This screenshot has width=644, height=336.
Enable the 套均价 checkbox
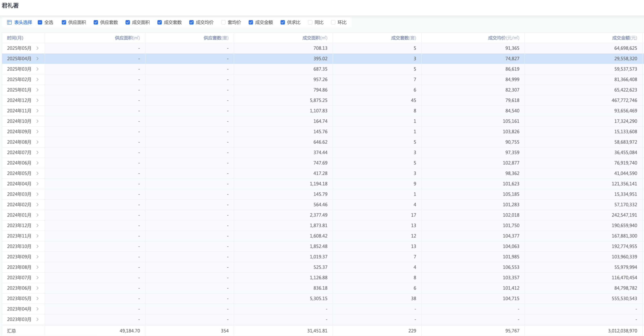223,22
